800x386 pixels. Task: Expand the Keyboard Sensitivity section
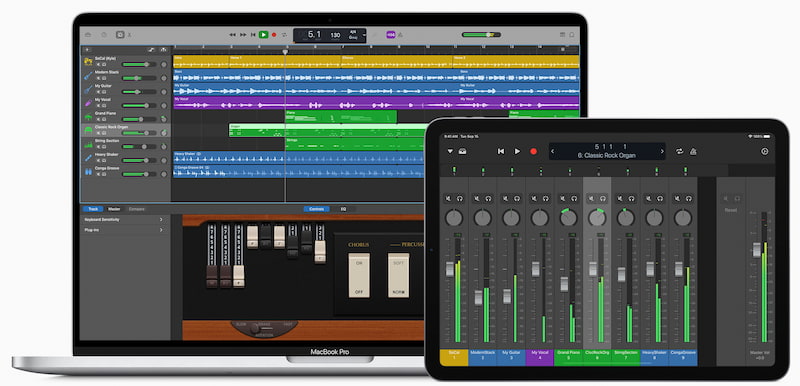coord(125,220)
